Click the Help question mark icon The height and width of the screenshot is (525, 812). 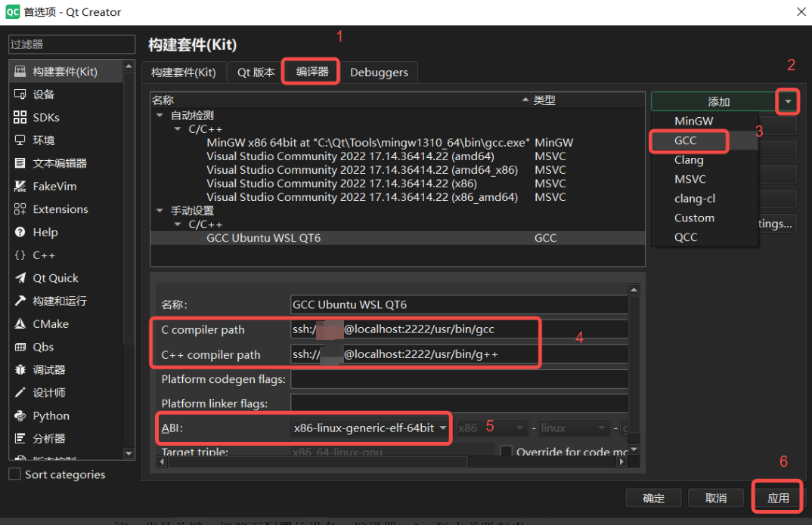pyautogui.click(x=20, y=232)
